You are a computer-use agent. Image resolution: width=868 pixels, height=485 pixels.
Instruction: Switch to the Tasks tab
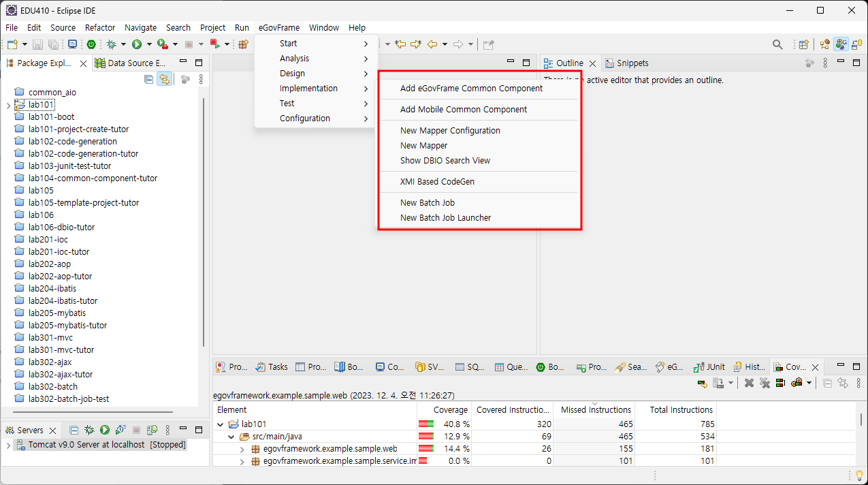271,366
